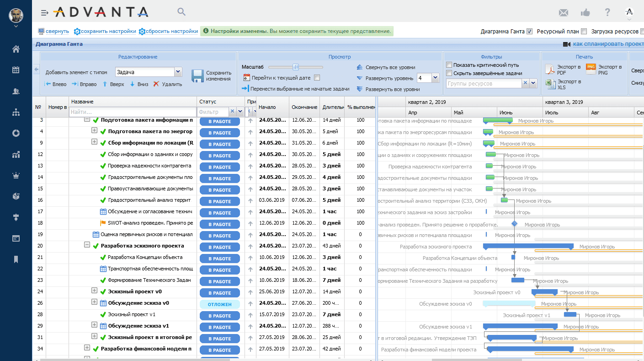Collapse the Разработка эскизного проекта tree node

[87, 245]
